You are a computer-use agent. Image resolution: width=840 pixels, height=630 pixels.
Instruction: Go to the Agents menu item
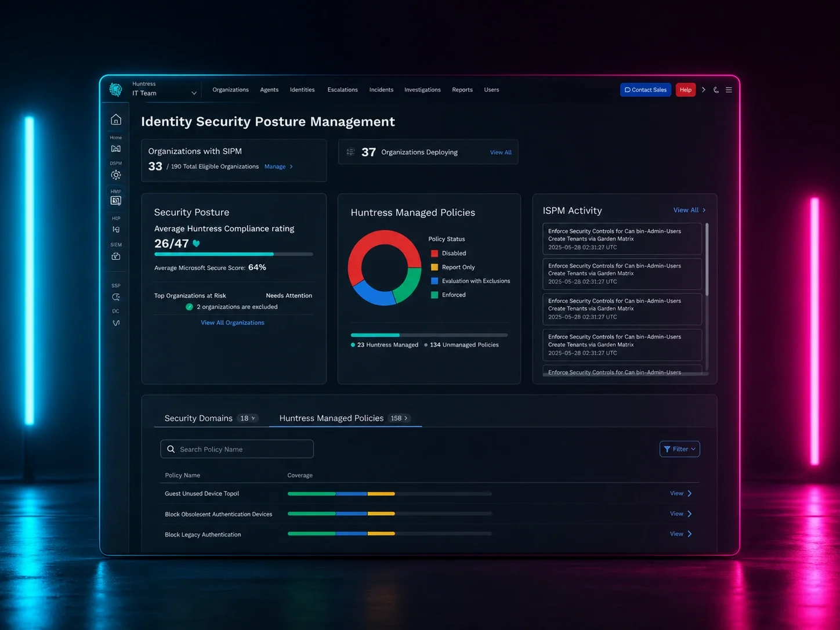pyautogui.click(x=269, y=90)
